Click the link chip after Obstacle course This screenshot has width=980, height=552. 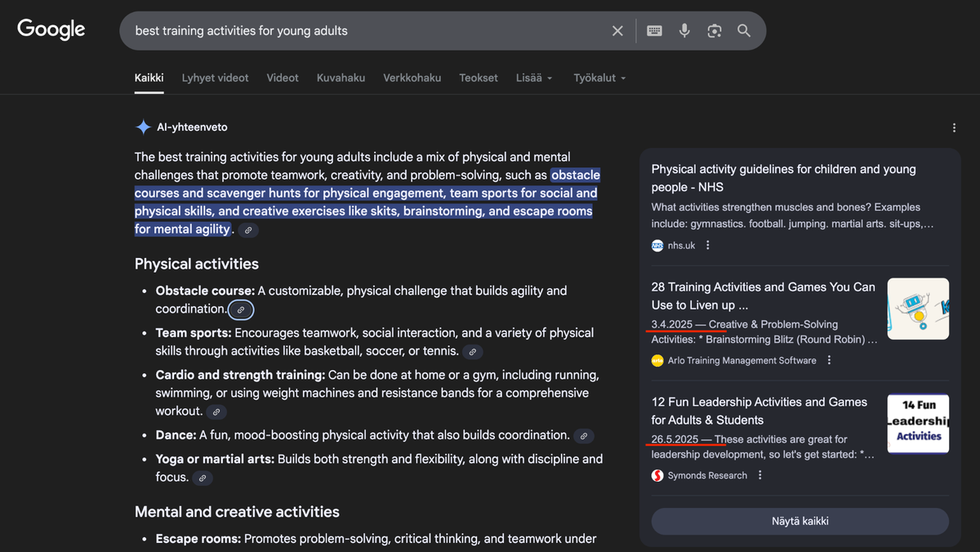pyautogui.click(x=240, y=309)
